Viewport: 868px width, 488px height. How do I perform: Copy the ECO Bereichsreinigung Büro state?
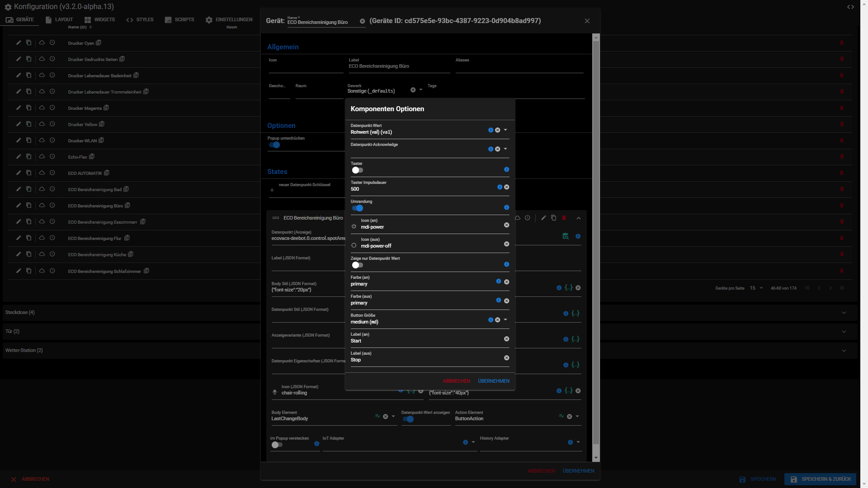(x=553, y=218)
